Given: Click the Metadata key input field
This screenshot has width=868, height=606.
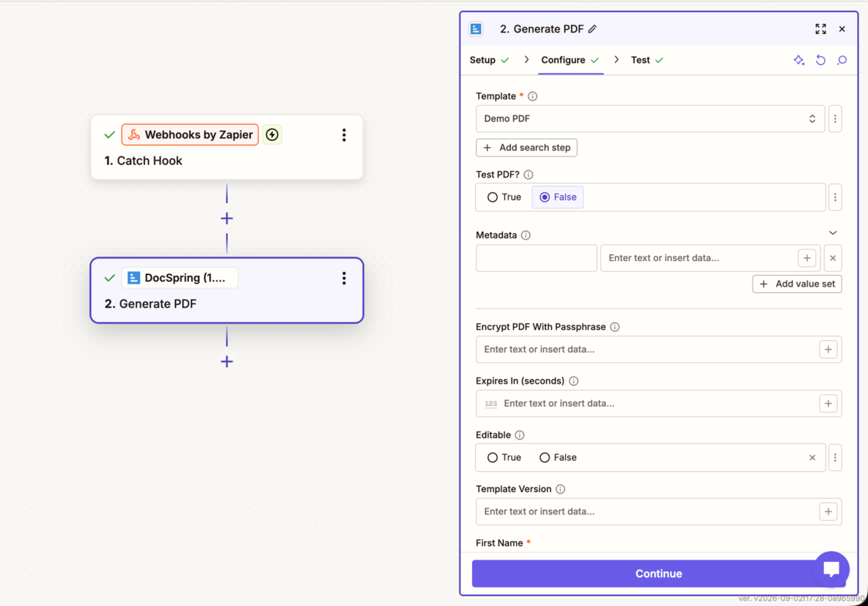Looking at the screenshot, I should coord(536,258).
